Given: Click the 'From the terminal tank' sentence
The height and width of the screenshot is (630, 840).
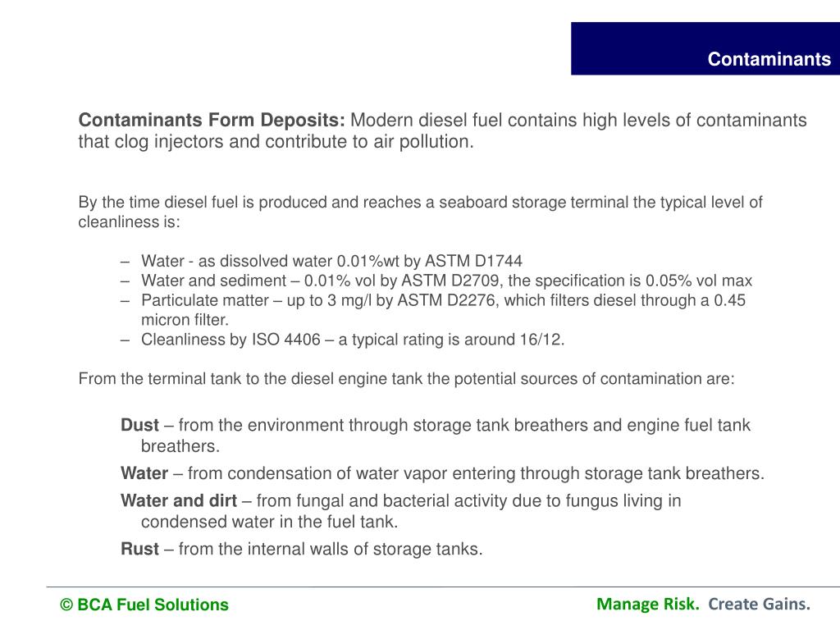Looking at the screenshot, I should pos(407,379).
